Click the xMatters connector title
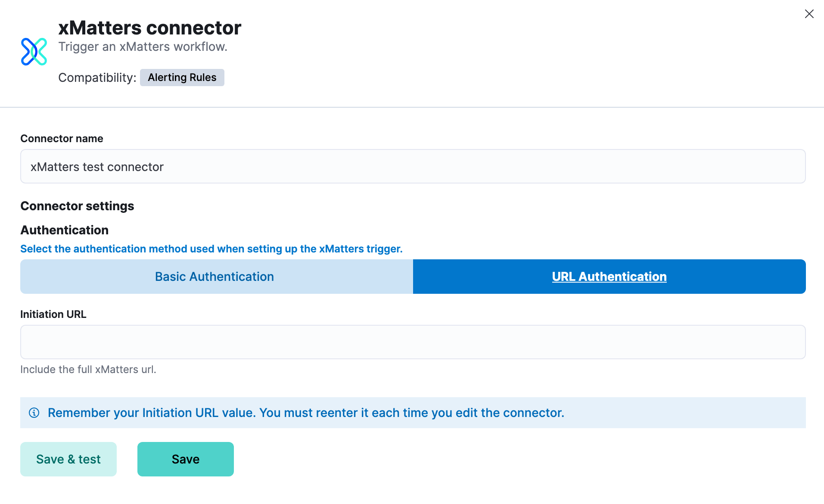 pyautogui.click(x=149, y=27)
